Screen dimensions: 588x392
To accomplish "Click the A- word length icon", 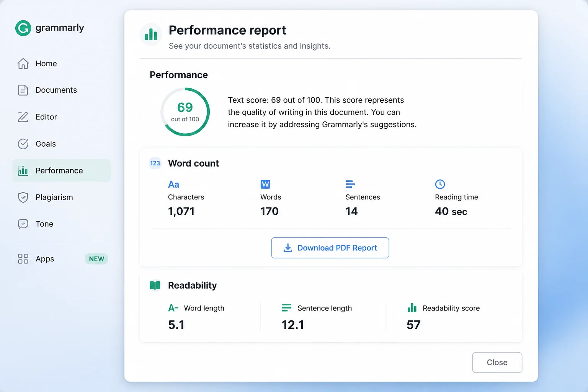I will pyautogui.click(x=173, y=308).
